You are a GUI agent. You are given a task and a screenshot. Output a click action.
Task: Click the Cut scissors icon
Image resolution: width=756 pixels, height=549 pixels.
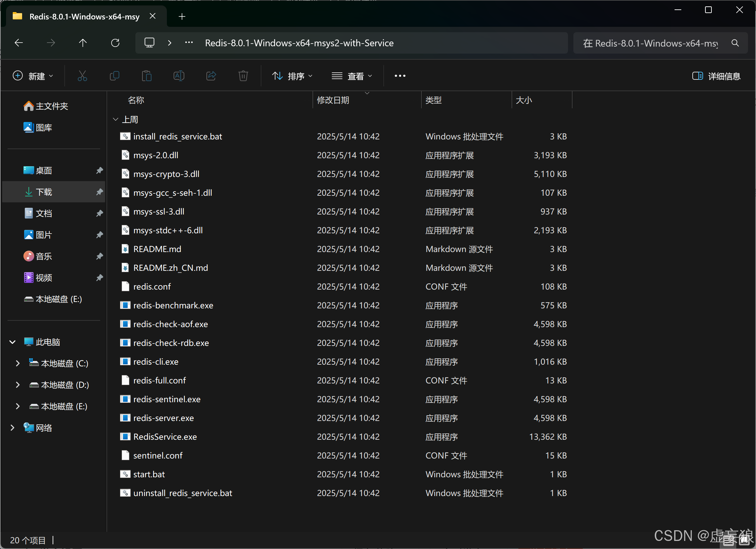click(82, 76)
